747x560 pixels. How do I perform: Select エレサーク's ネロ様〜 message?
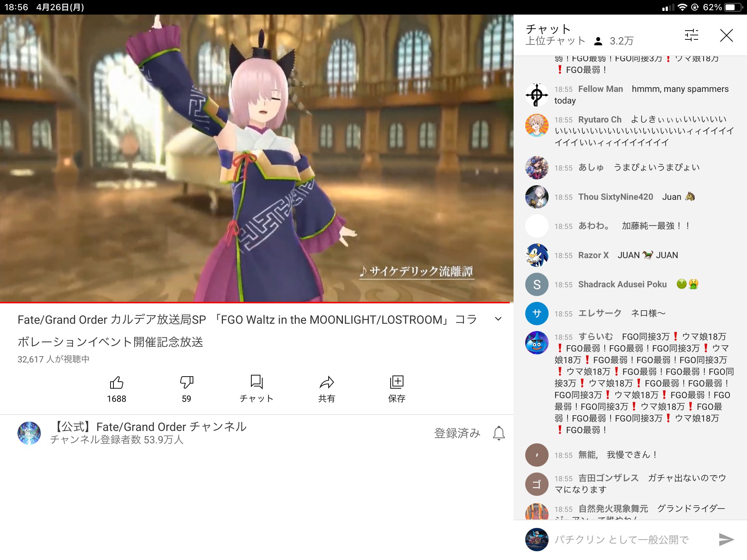pyautogui.click(x=648, y=313)
